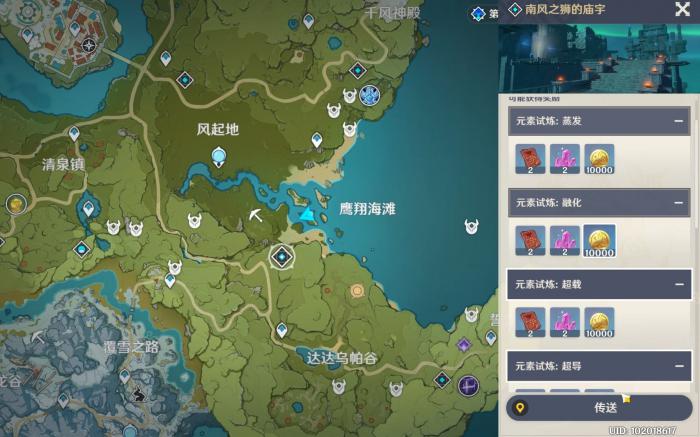The width and height of the screenshot is (700, 437).
Task: Click the 鹰翔海滩 map label
Action: tap(367, 209)
